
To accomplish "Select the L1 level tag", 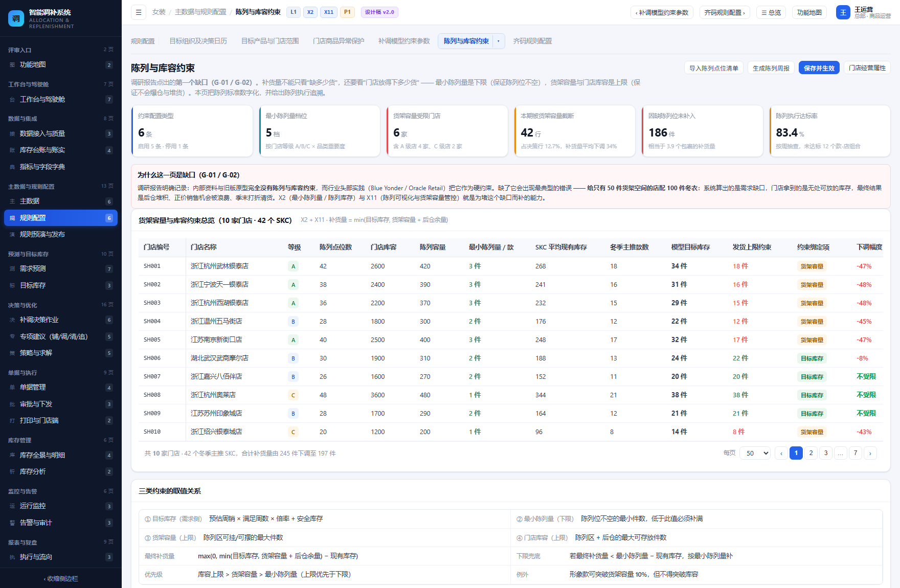I will click(x=294, y=12).
